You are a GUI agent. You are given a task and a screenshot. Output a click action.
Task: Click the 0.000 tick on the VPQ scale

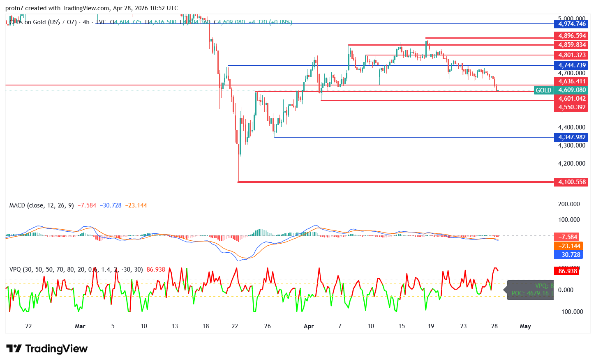[x=566, y=290]
